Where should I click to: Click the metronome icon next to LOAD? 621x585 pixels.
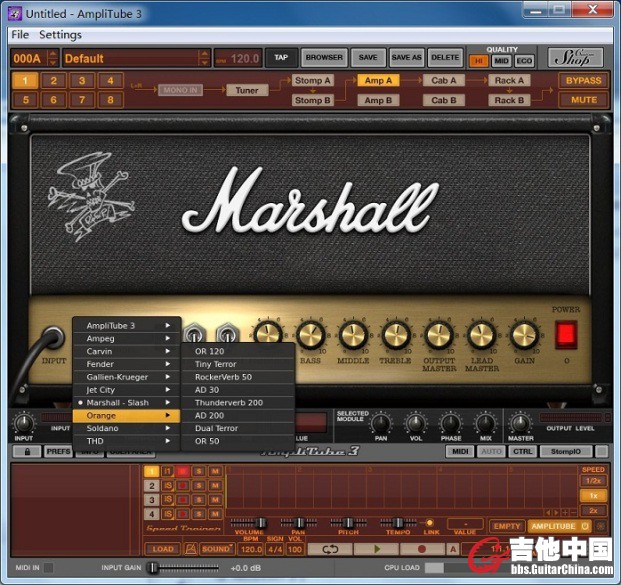click(189, 549)
